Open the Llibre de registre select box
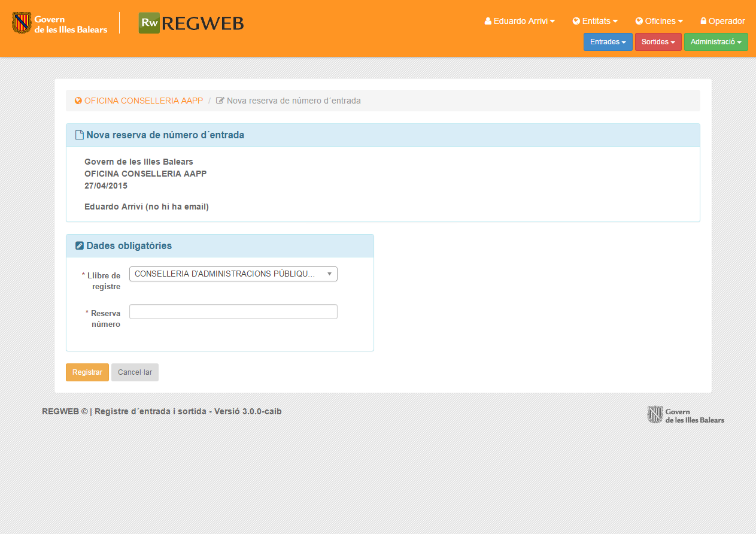This screenshot has width=756, height=534. click(233, 274)
